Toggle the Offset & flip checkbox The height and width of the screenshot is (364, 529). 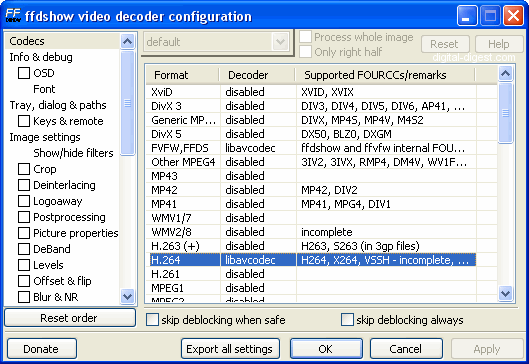point(24,281)
